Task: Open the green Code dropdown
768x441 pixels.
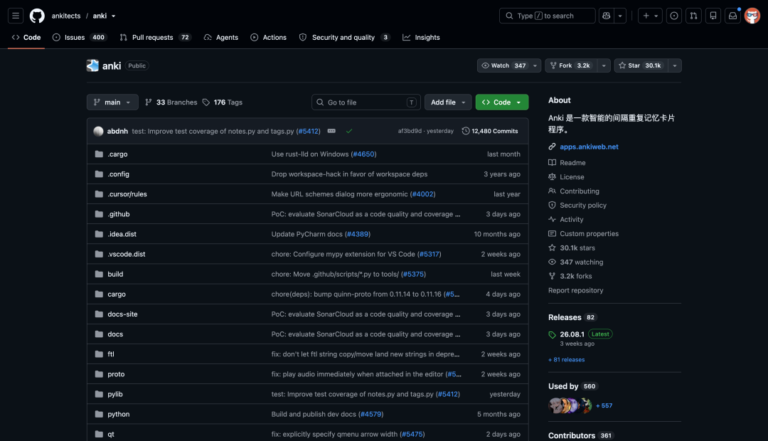Action: (502, 102)
